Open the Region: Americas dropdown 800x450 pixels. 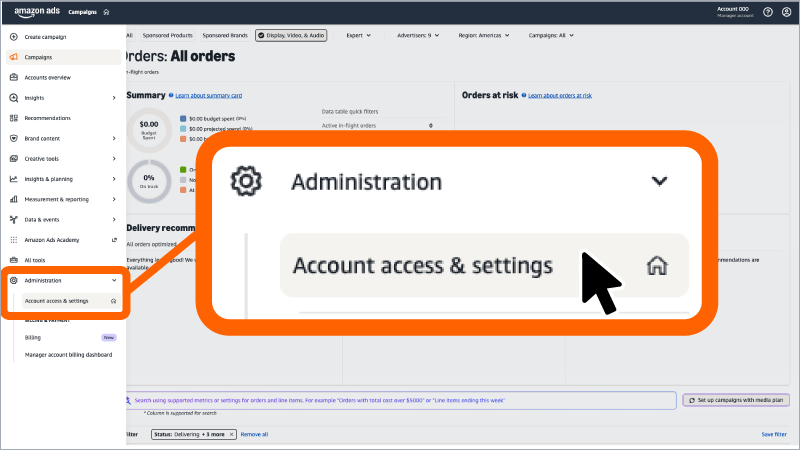(484, 35)
